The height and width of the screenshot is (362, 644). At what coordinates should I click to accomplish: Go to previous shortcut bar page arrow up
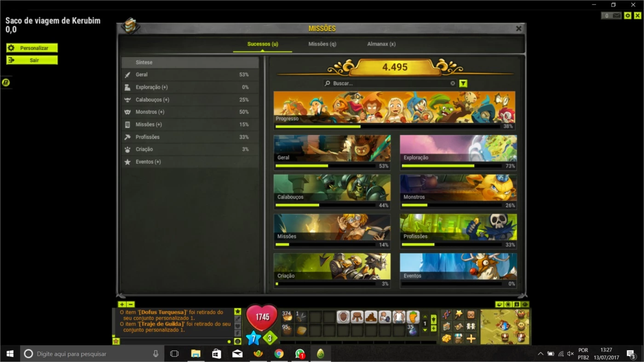(425, 317)
